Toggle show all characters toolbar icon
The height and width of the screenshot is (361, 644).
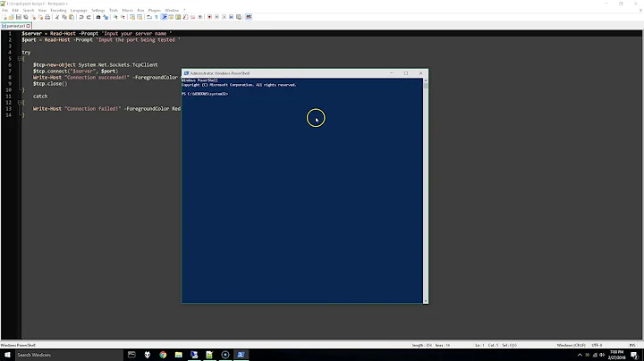click(x=157, y=17)
